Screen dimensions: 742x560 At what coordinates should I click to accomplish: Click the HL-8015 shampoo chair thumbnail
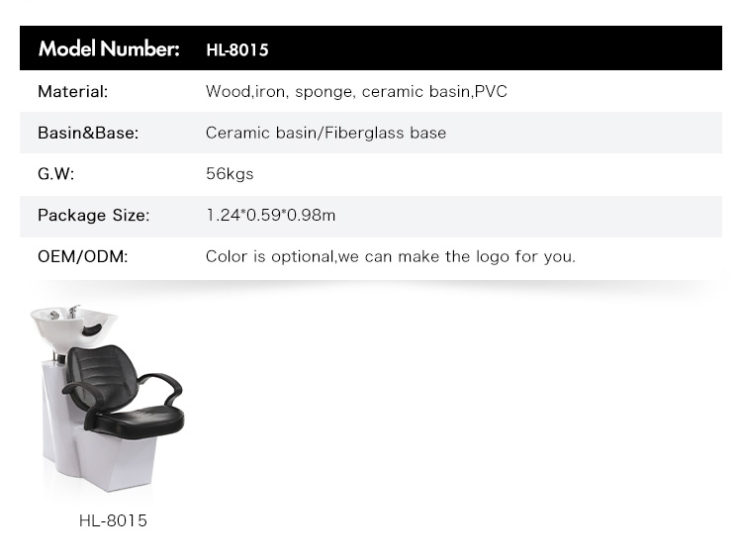(108, 399)
